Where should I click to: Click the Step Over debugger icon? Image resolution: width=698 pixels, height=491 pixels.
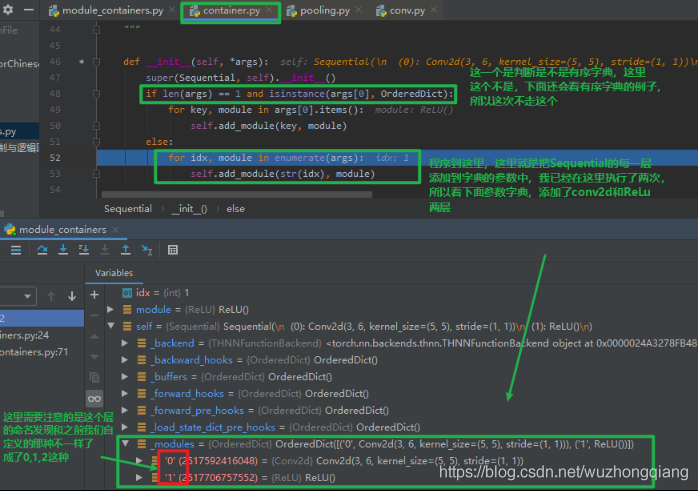(x=42, y=250)
